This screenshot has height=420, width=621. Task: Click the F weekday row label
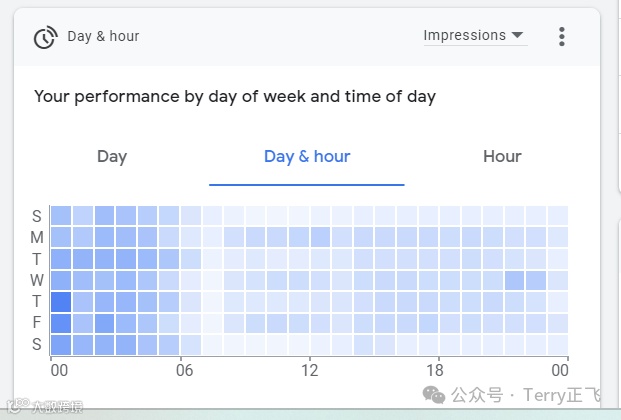[x=37, y=323]
